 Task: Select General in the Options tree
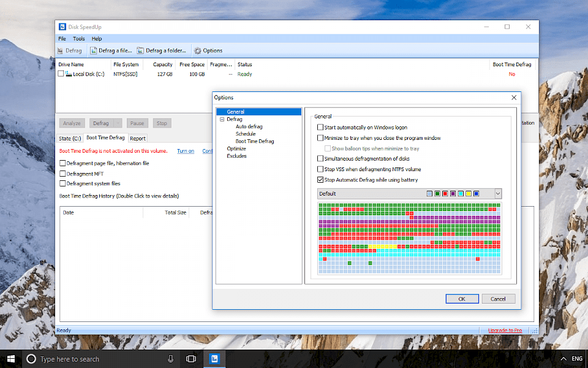tap(235, 112)
